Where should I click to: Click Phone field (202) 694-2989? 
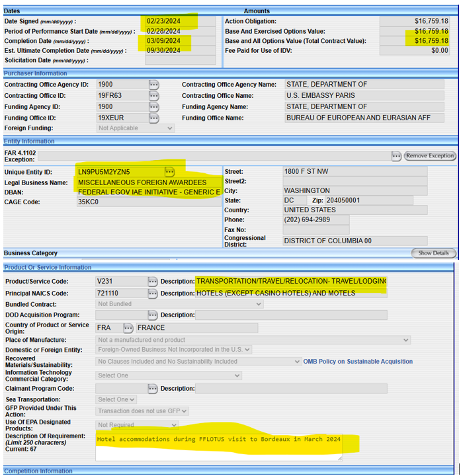coord(316,219)
